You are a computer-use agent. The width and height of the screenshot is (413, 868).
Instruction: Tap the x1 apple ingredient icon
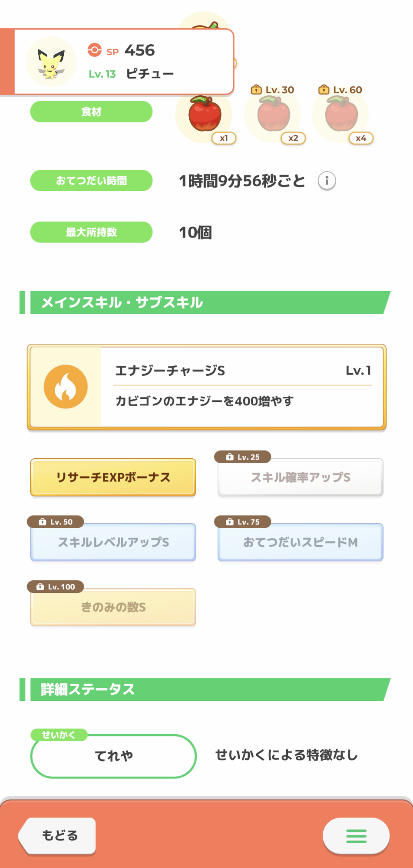coord(205,115)
